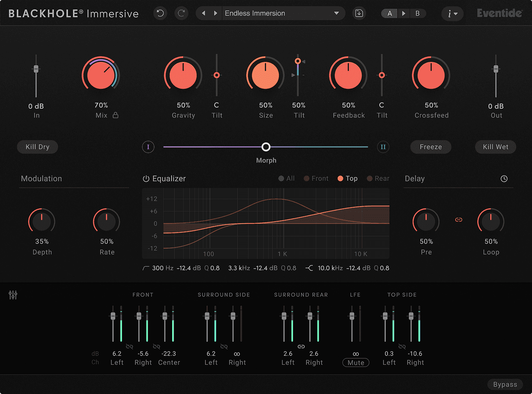Click the Mix knob

101,75
